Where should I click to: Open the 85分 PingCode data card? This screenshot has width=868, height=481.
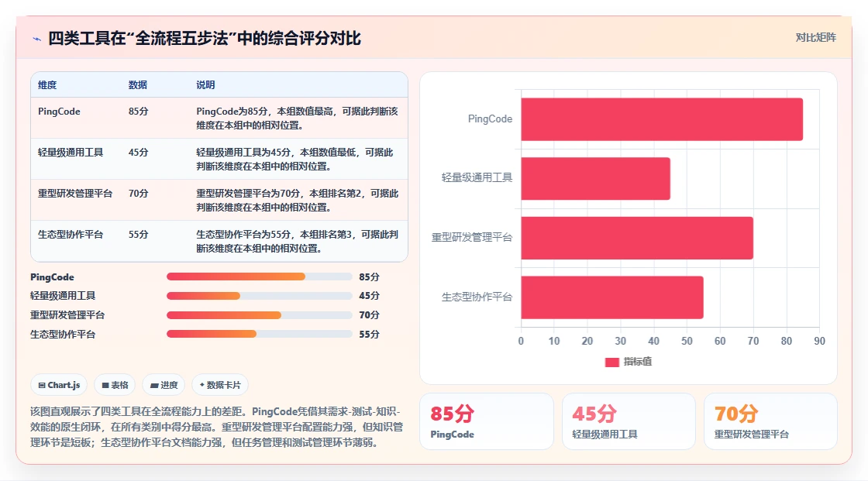click(x=487, y=421)
